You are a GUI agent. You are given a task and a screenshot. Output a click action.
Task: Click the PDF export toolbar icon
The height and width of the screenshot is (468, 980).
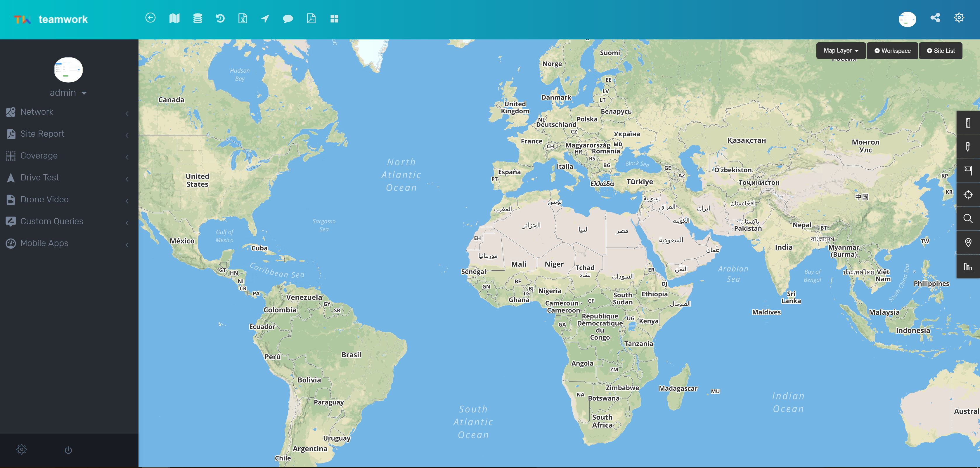point(311,19)
